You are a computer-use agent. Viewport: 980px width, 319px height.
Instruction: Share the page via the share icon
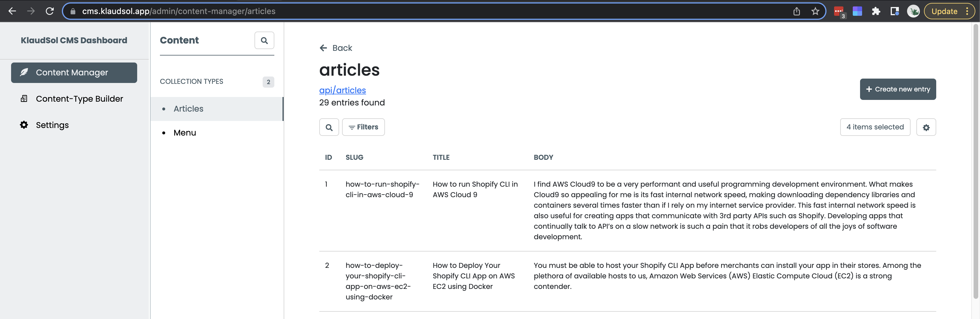797,11
